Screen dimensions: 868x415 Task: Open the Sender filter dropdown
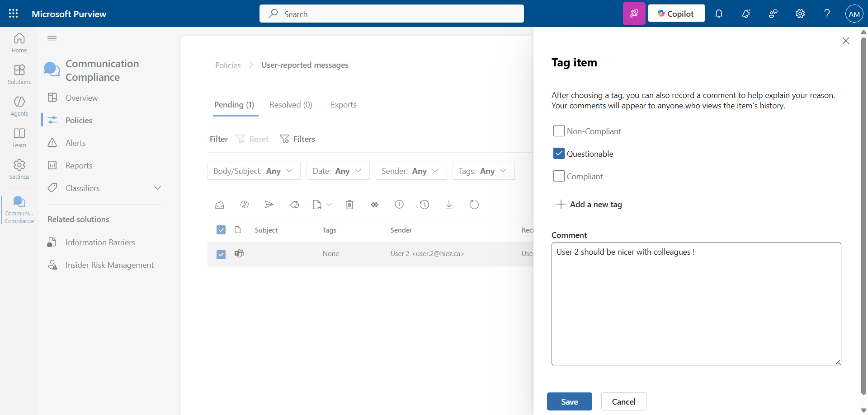(410, 171)
